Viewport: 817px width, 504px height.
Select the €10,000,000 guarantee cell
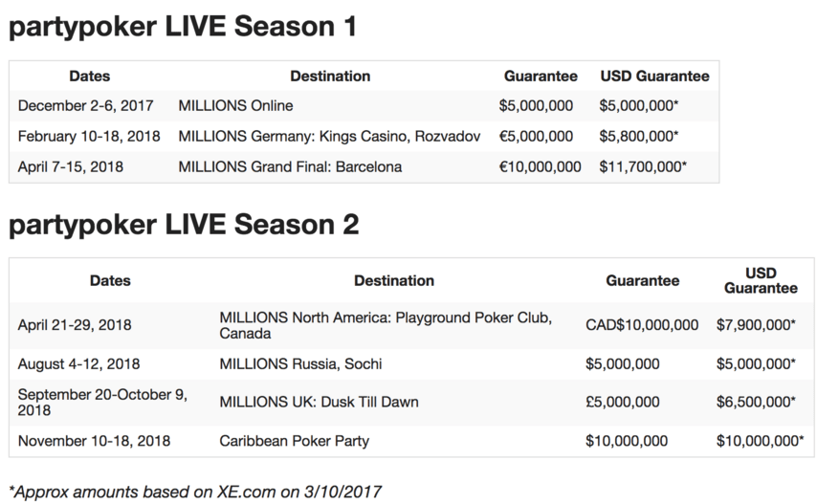(x=540, y=167)
